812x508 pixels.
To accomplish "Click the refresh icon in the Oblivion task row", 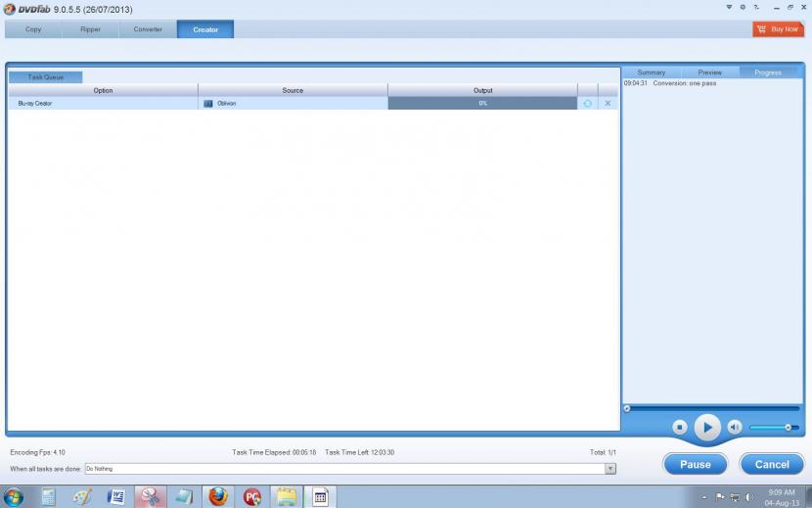I will coord(587,103).
